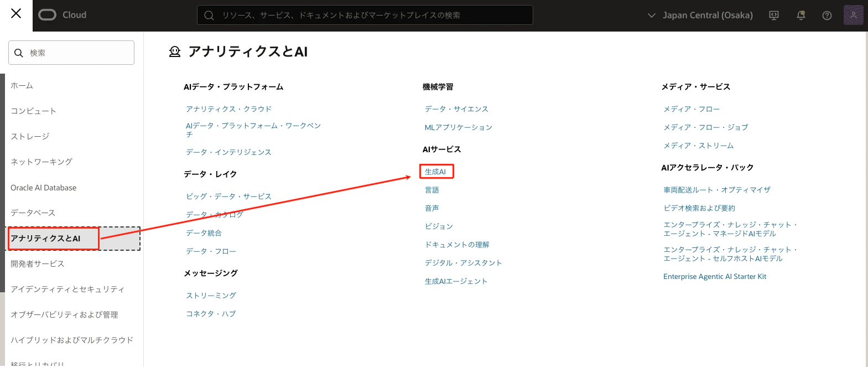The height and width of the screenshot is (367, 868).
Task: Select ストレージ in the navigation menu
Action: (30, 136)
